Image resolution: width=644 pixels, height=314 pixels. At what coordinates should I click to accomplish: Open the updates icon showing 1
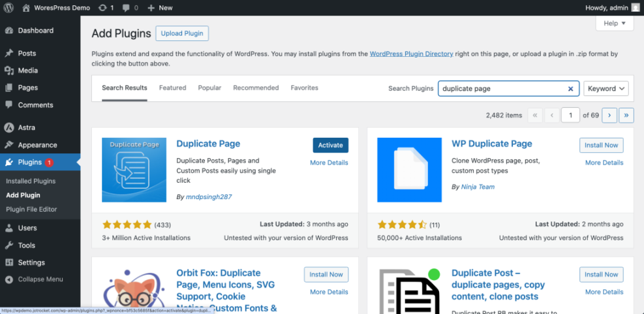[102, 7]
